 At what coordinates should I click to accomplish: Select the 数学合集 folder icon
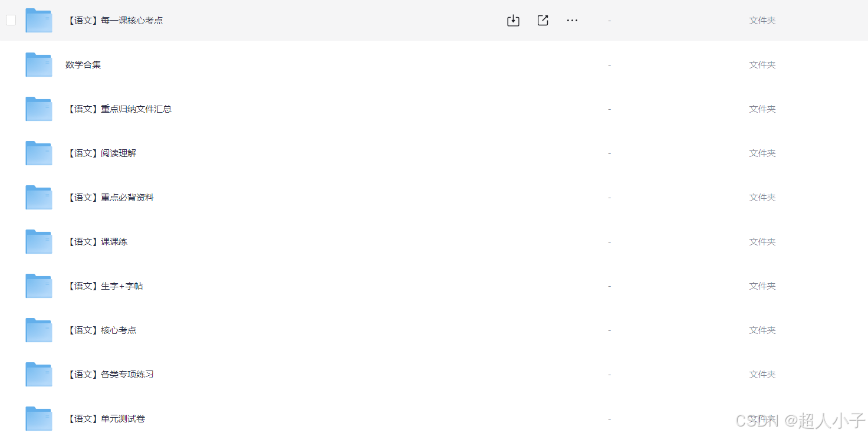coord(39,64)
